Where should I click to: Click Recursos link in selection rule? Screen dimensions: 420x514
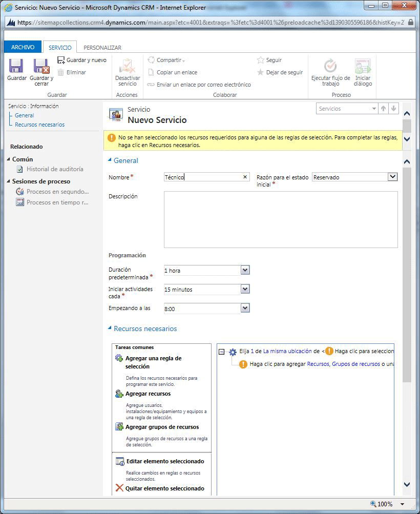point(318,364)
